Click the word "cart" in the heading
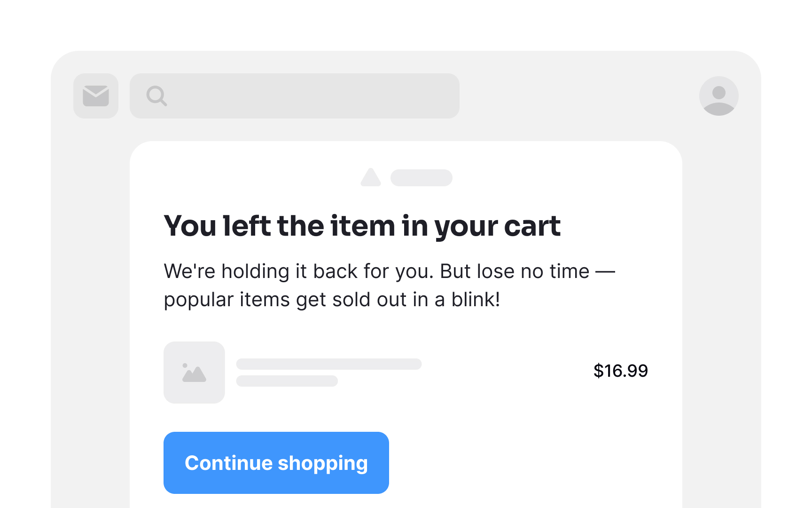Image resolution: width=812 pixels, height=508 pixels. [532, 226]
